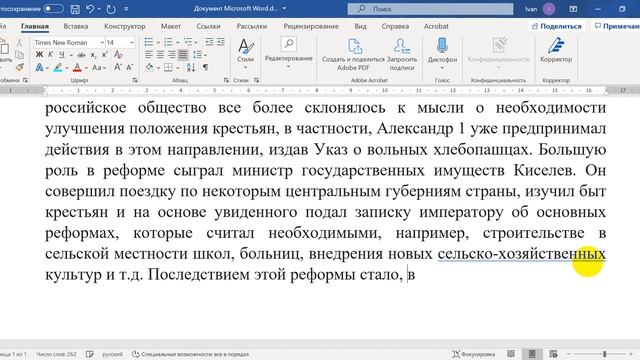640x360 pixels.
Task: Toggle Print Layout view
Action: [532, 354]
